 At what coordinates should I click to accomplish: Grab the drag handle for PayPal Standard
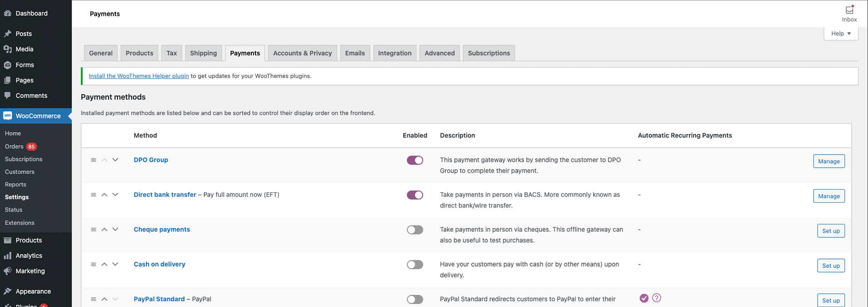(x=93, y=299)
